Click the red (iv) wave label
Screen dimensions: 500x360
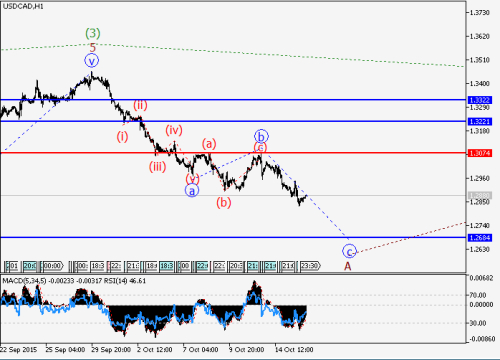(x=174, y=130)
